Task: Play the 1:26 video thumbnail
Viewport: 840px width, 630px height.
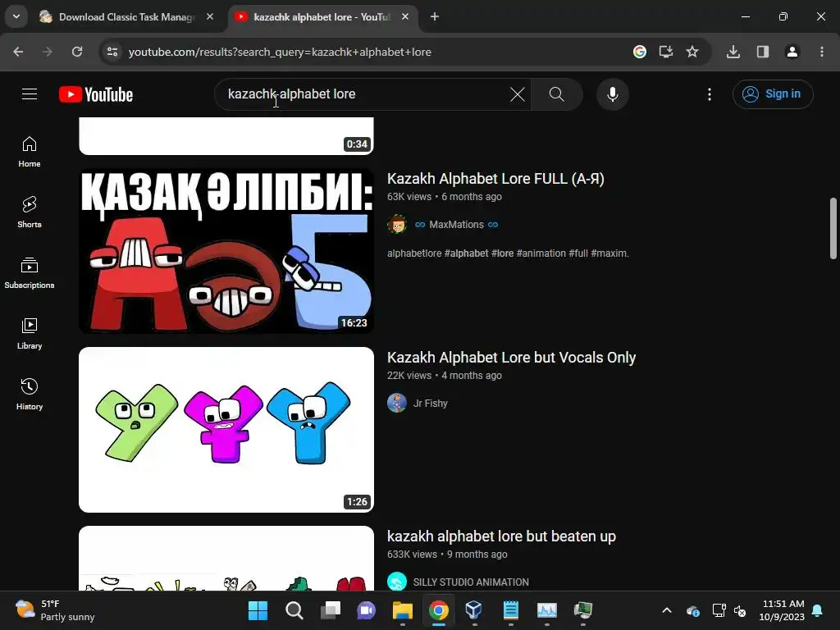Action: pyautogui.click(x=226, y=430)
